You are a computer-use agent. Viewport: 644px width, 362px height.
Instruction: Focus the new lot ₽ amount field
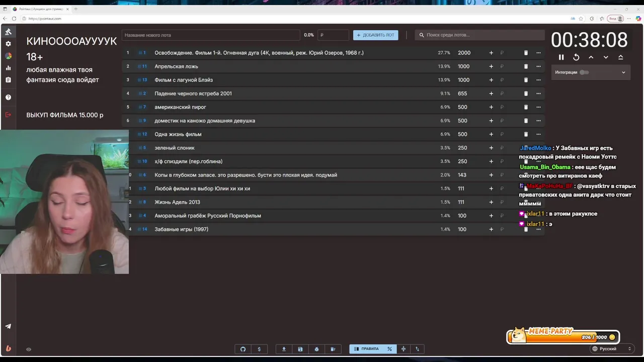(333, 35)
